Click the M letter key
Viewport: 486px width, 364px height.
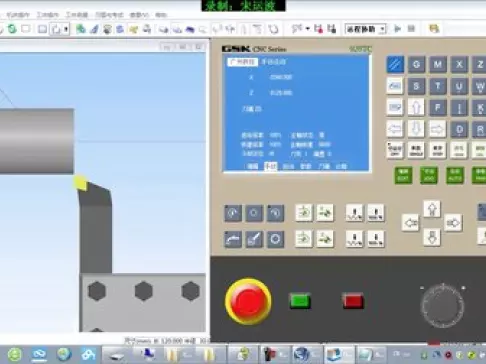pyautogui.click(x=438, y=64)
